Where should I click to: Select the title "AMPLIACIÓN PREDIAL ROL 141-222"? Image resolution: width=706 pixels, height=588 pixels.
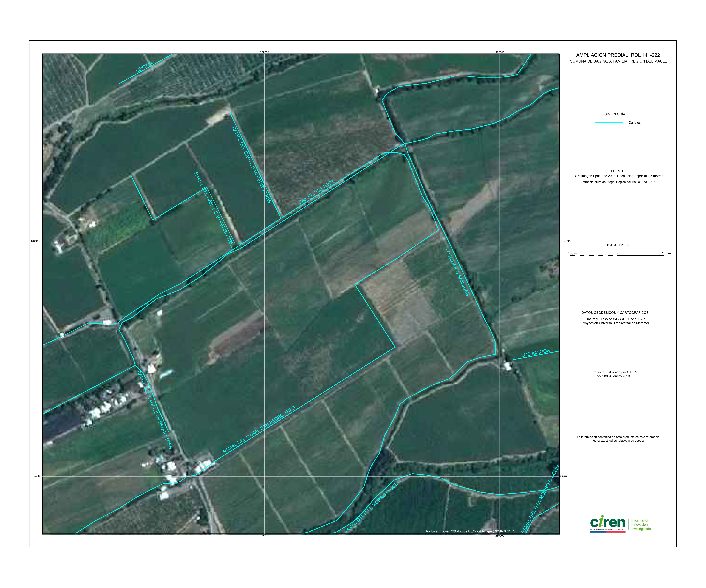tap(618, 55)
